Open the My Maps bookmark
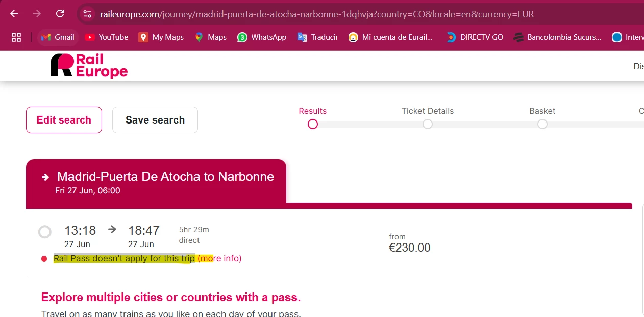 point(161,37)
